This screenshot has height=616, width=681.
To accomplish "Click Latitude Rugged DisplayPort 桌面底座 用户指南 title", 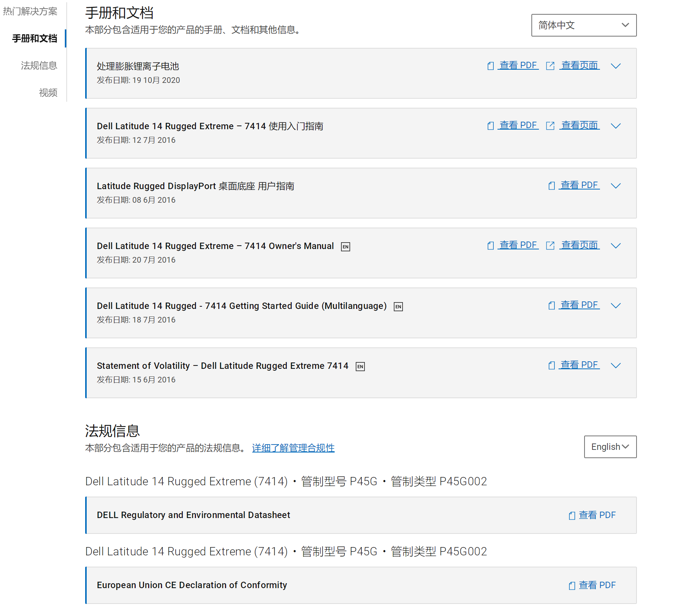I will click(x=196, y=186).
